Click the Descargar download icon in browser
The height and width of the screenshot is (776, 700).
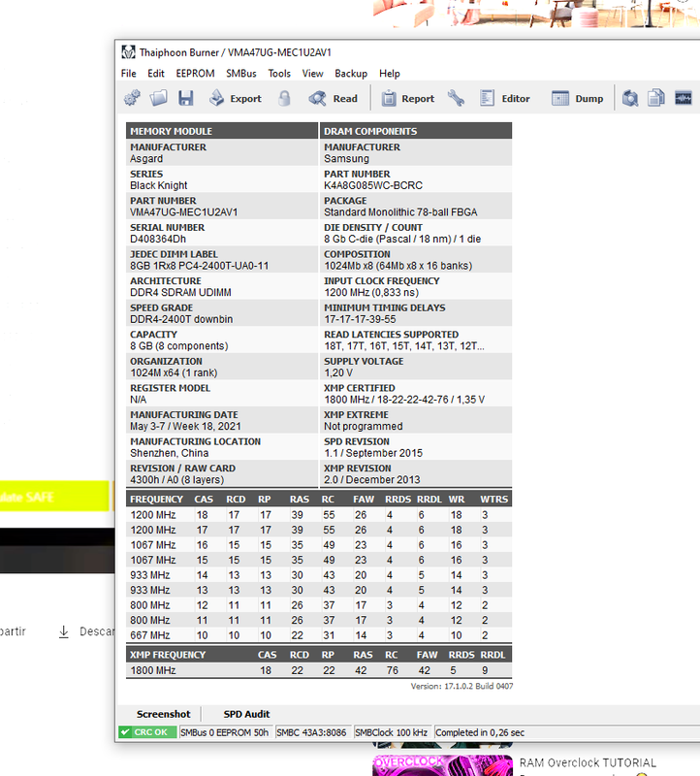point(64,631)
